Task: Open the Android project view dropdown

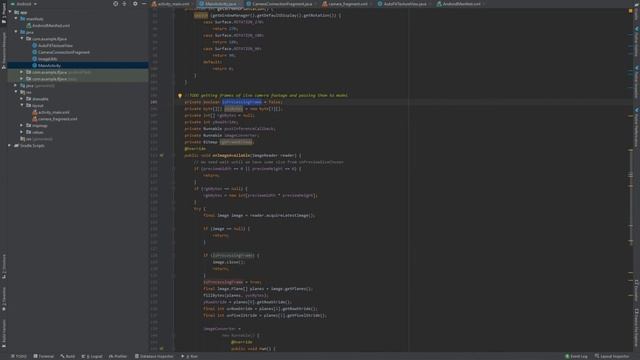Action: pyautogui.click(x=24, y=4)
